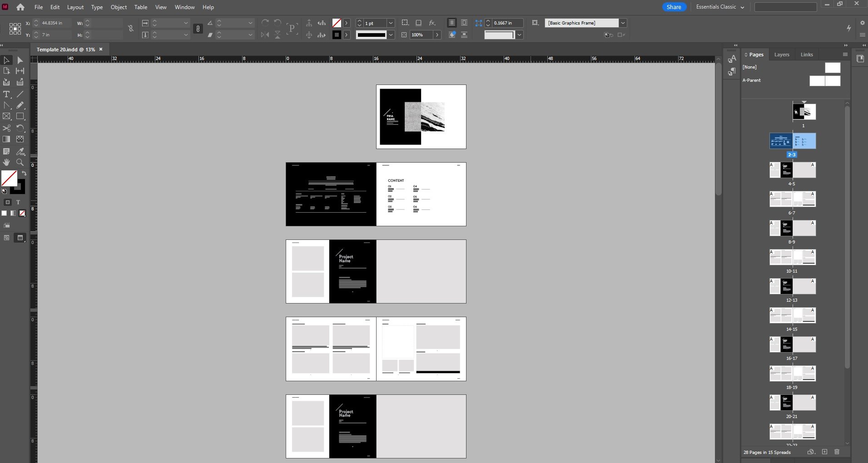
Task: Click the Gap tool
Action: [x=20, y=71]
